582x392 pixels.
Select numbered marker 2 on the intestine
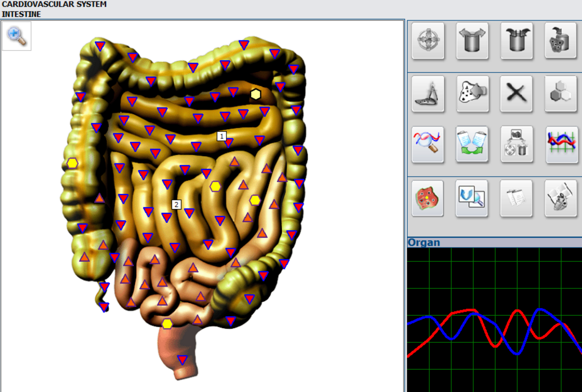click(176, 204)
